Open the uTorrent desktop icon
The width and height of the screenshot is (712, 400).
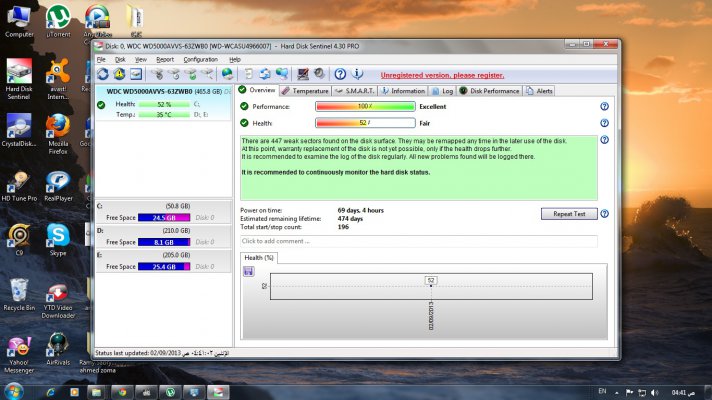pos(58,21)
